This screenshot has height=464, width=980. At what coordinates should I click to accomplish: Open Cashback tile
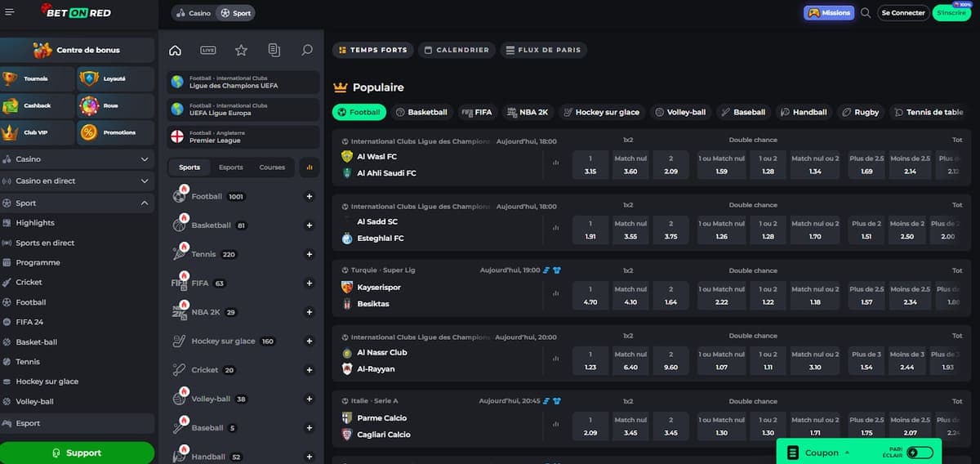click(36, 105)
